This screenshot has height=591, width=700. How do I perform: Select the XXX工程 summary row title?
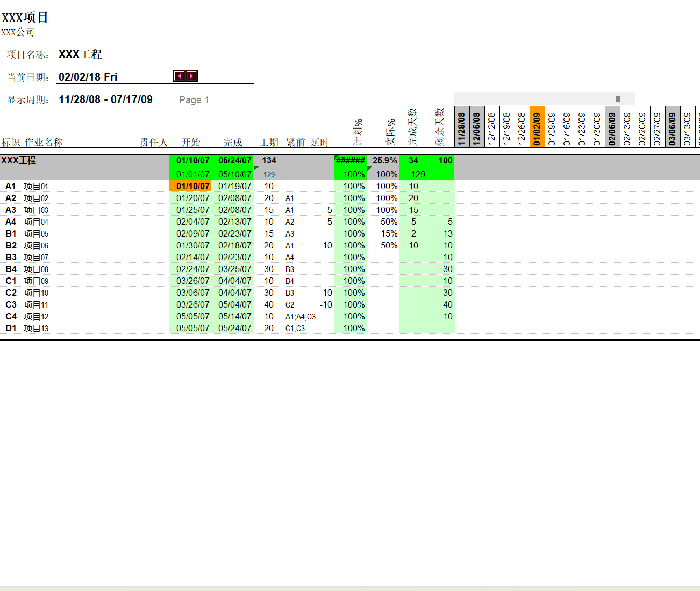(x=19, y=160)
